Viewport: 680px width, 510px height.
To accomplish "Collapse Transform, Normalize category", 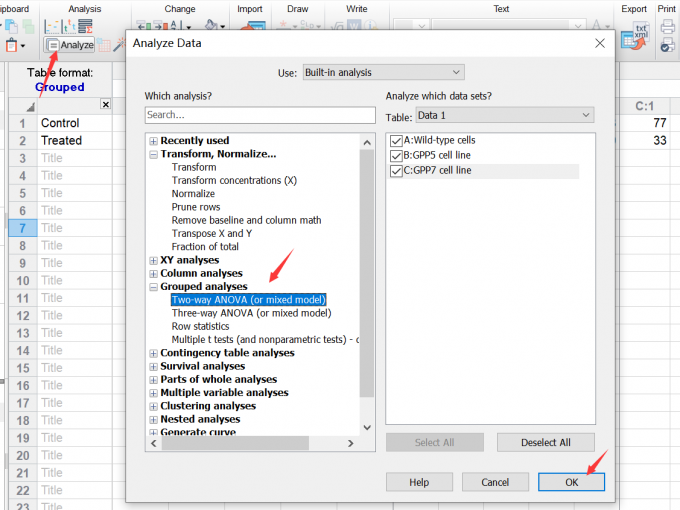I will pyautogui.click(x=154, y=154).
